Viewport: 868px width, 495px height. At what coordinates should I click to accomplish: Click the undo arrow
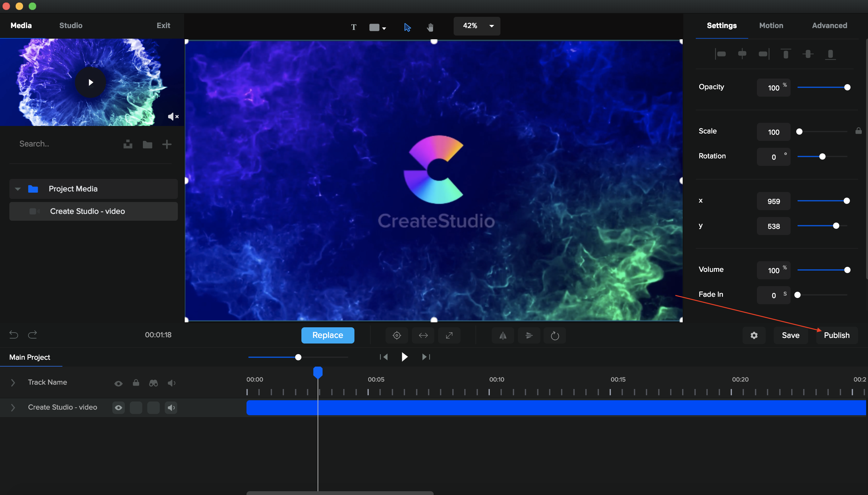14,335
